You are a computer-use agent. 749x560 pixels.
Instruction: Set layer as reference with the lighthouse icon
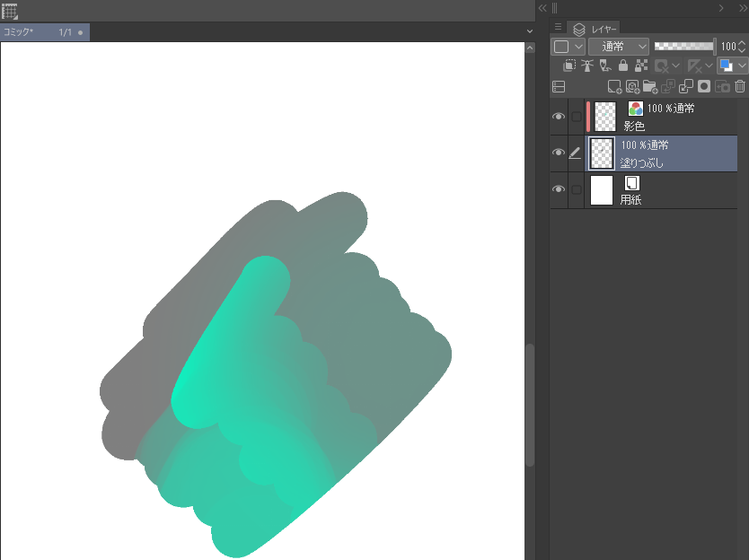(587, 66)
